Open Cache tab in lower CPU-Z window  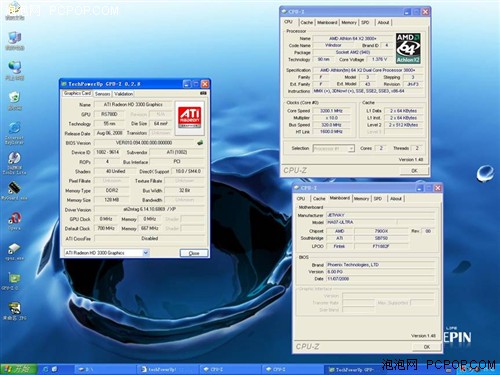[x=319, y=198]
